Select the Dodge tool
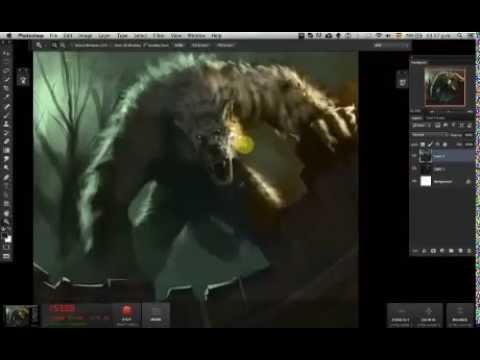Viewport: 480px width, 360px height. pos(6,168)
